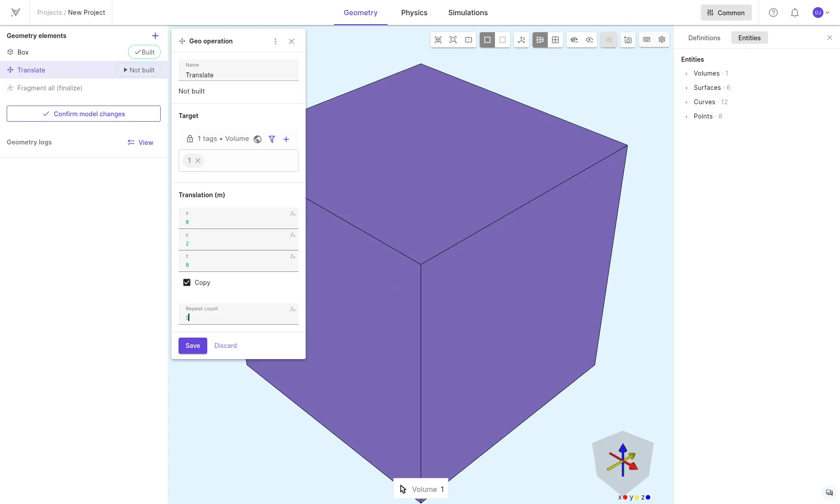The height and width of the screenshot is (504, 840).
Task: Open the fx expression for x translation
Action: (293, 214)
